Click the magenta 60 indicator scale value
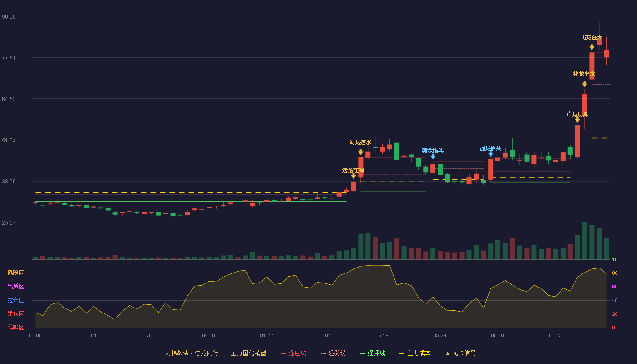The height and width of the screenshot is (364, 637). click(615, 287)
